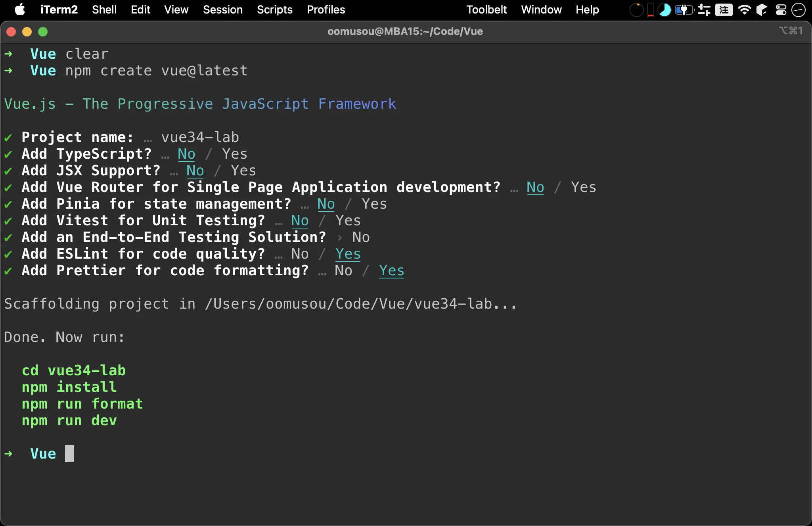This screenshot has height=526, width=812.
Task: Click 'Add ESLint for code quality?' question
Action: 143,254
